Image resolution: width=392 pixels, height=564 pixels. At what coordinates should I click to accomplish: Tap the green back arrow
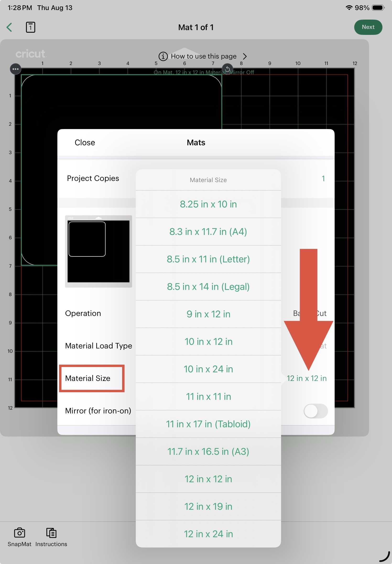[9, 27]
